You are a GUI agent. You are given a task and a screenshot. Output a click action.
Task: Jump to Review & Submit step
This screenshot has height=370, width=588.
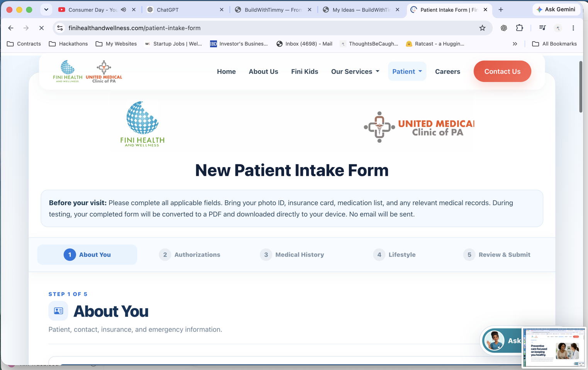[x=496, y=255]
